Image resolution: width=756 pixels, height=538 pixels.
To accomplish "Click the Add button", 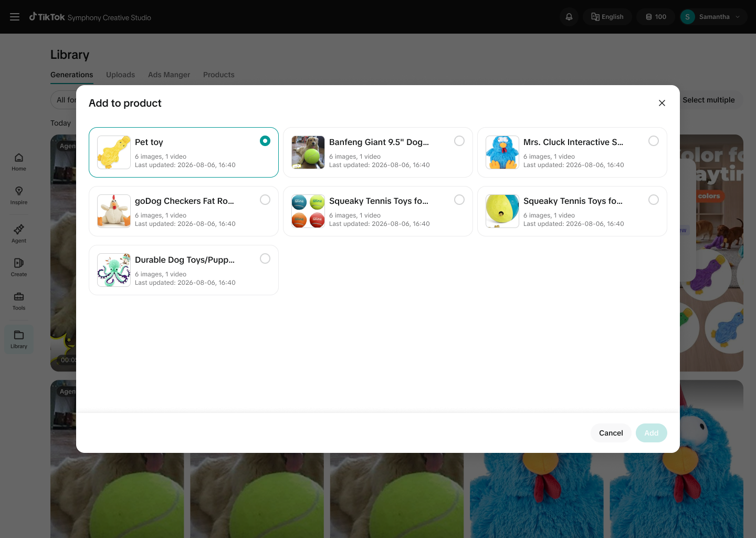I will click(x=652, y=433).
